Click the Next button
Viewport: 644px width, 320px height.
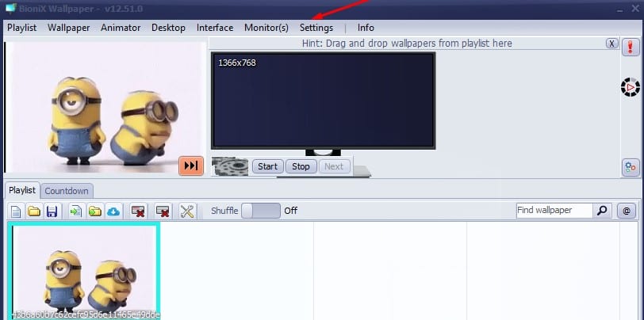point(334,166)
